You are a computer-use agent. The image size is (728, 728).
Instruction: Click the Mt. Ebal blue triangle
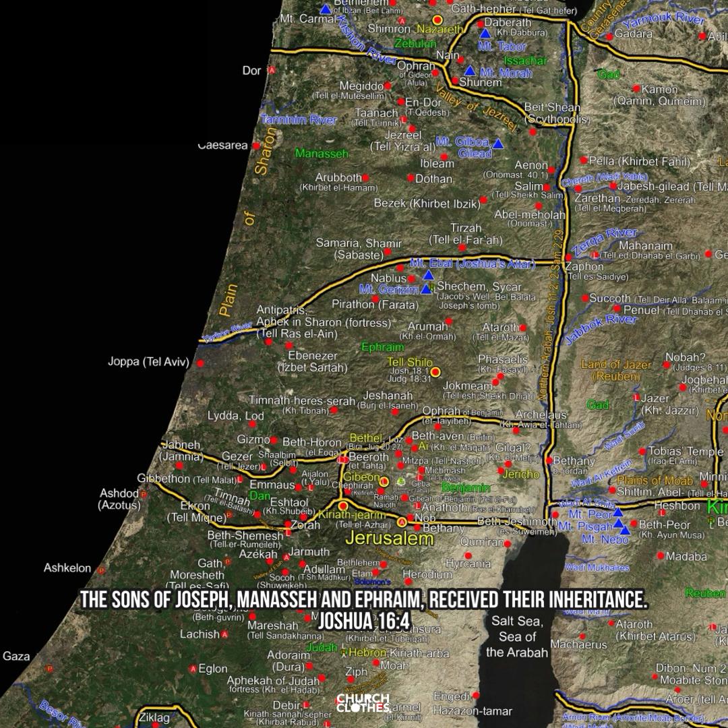click(x=428, y=275)
